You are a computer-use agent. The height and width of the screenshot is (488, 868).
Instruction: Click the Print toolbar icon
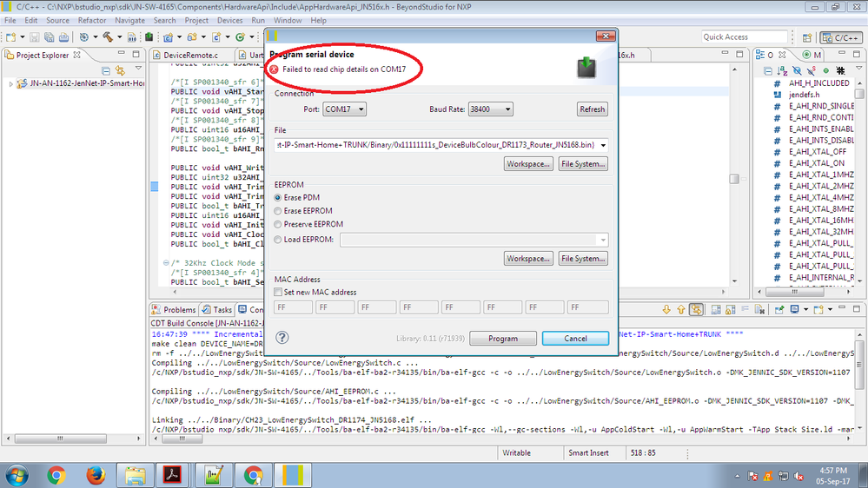[63, 37]
